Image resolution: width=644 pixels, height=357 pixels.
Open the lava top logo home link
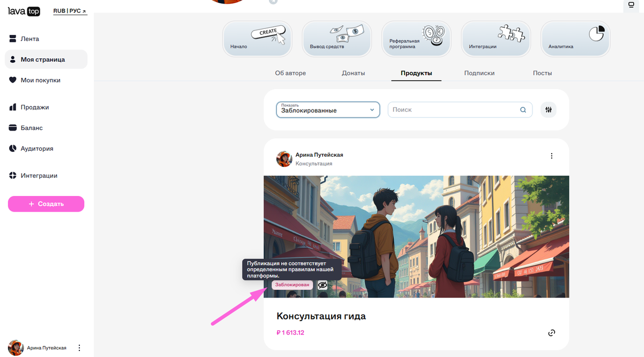[24, 11]
